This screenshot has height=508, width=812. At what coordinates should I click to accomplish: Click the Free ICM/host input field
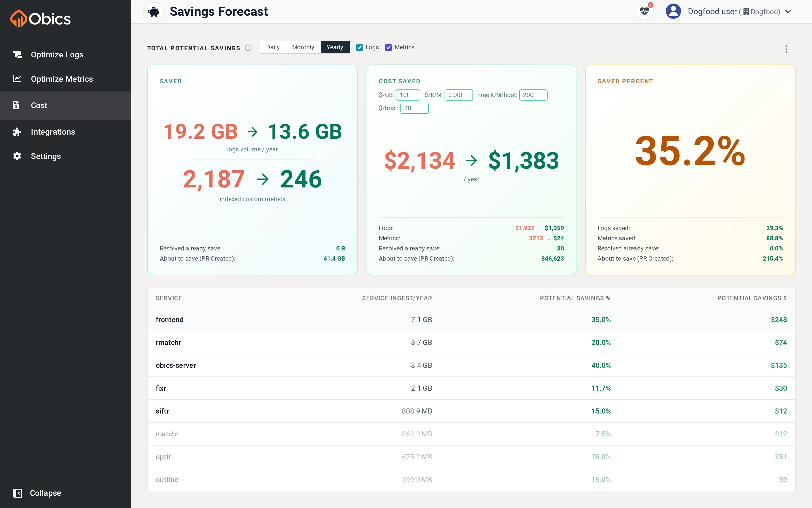click(533, 95)
